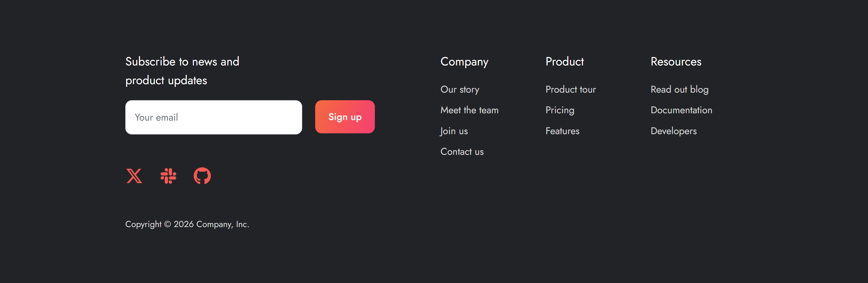Open the X (Twitter) social icon

pyautogui.click(x=134, y=176)
